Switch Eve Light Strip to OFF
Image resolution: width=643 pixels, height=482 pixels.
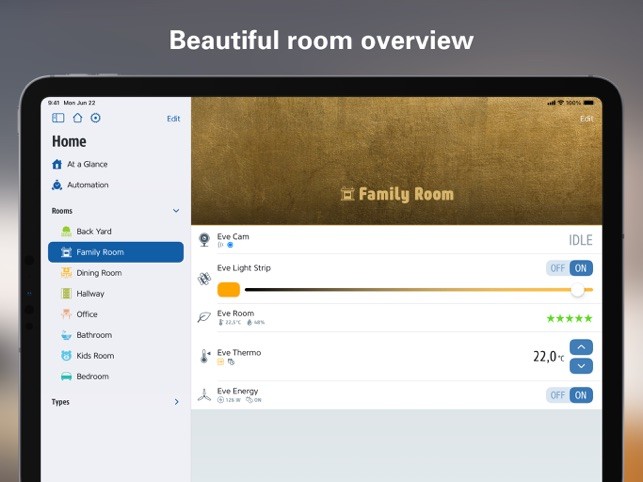pyautogui.click(x=558, y=268)
